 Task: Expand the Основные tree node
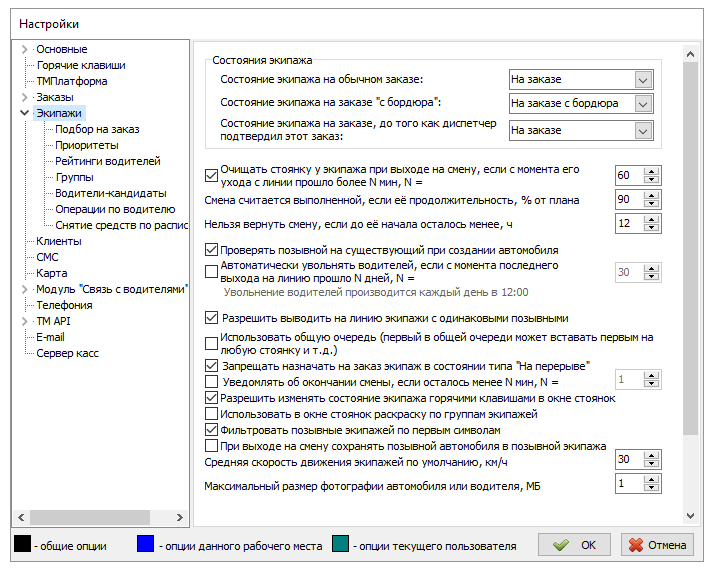(24, 49)
